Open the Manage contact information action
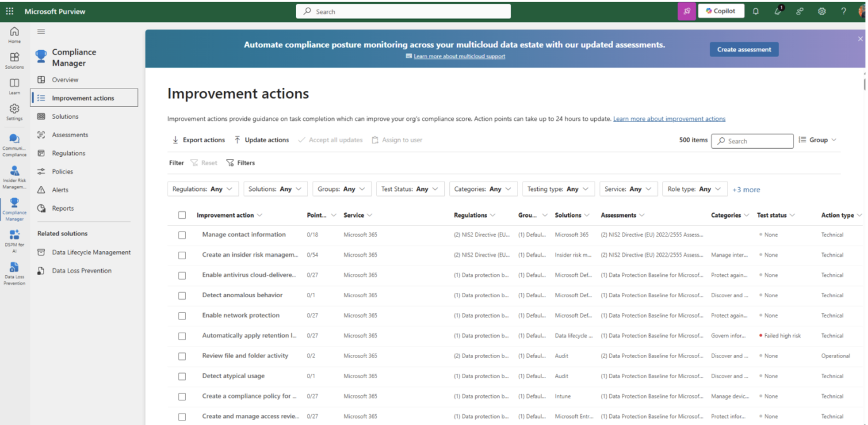868x425 pixels. tap(244, 235)
